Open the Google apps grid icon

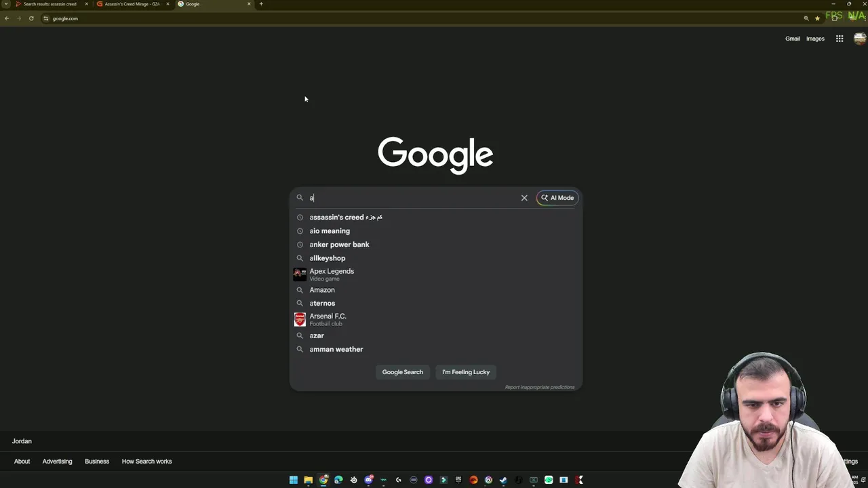pos(840,39)
